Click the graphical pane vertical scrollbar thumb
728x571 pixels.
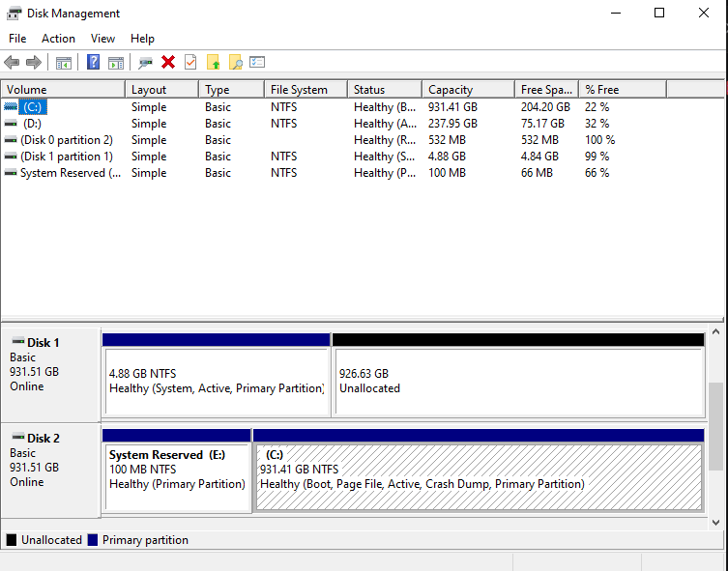click(716, 426)
